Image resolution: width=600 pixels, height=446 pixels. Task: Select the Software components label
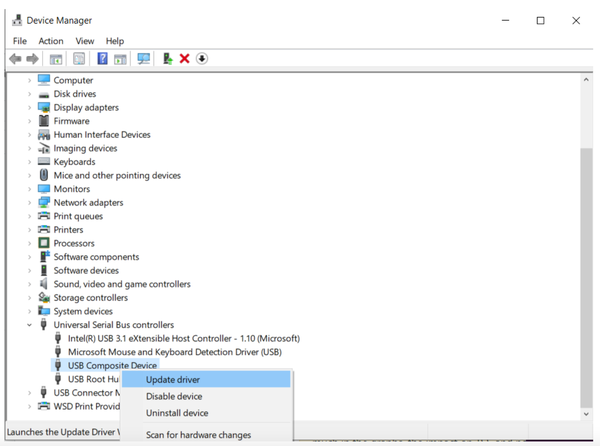point(96,257)
